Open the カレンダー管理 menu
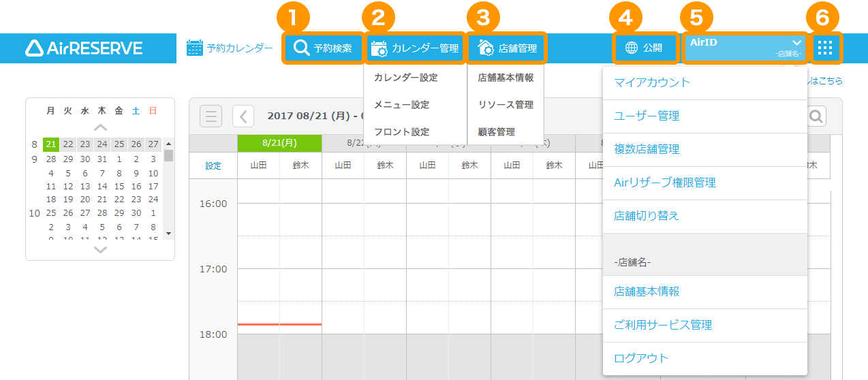The image size is (868, 380). pyautogui.click(x=415, y=48)
